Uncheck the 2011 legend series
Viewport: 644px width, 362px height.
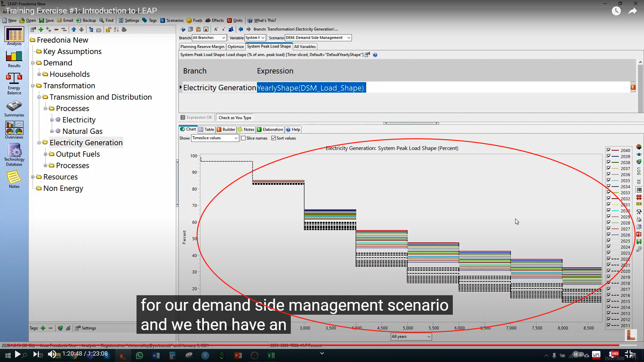click(x=608, y=325)
